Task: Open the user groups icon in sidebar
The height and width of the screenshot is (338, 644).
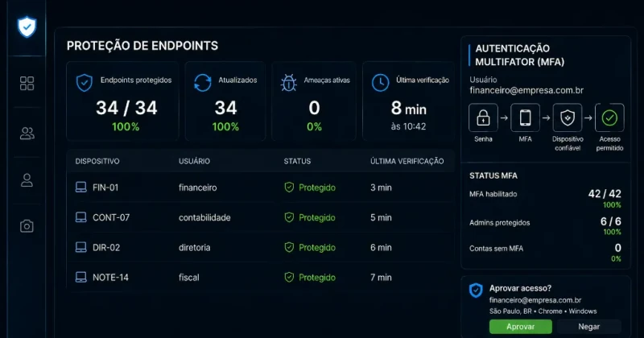Action: tap(27, 134)
